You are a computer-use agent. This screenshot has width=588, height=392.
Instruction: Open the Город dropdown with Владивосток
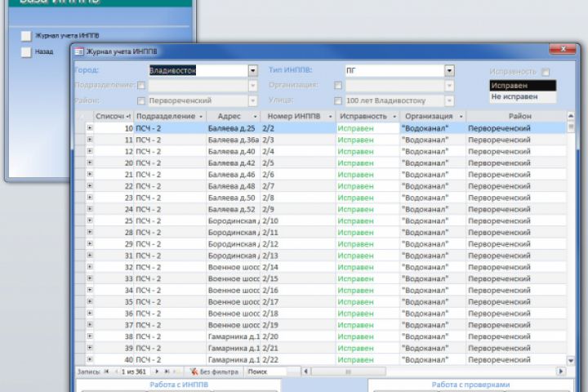pos(252,70)
